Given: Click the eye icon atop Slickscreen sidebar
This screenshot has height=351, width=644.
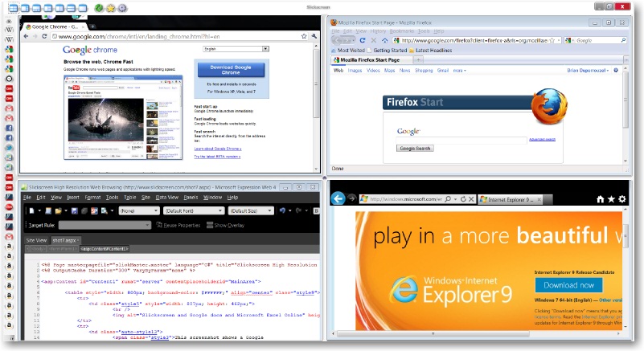Looking at the screenshot, I should coord(9,22).
